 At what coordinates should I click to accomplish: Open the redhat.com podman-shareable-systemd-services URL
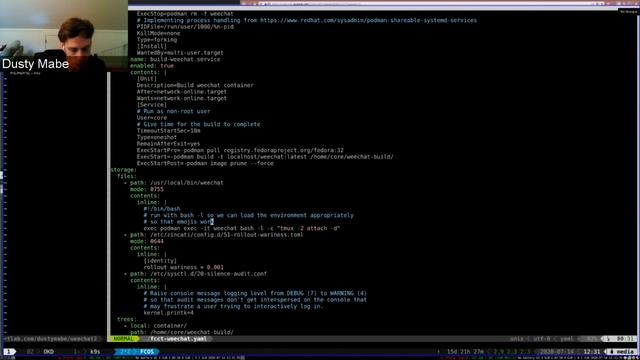[368, 20]
